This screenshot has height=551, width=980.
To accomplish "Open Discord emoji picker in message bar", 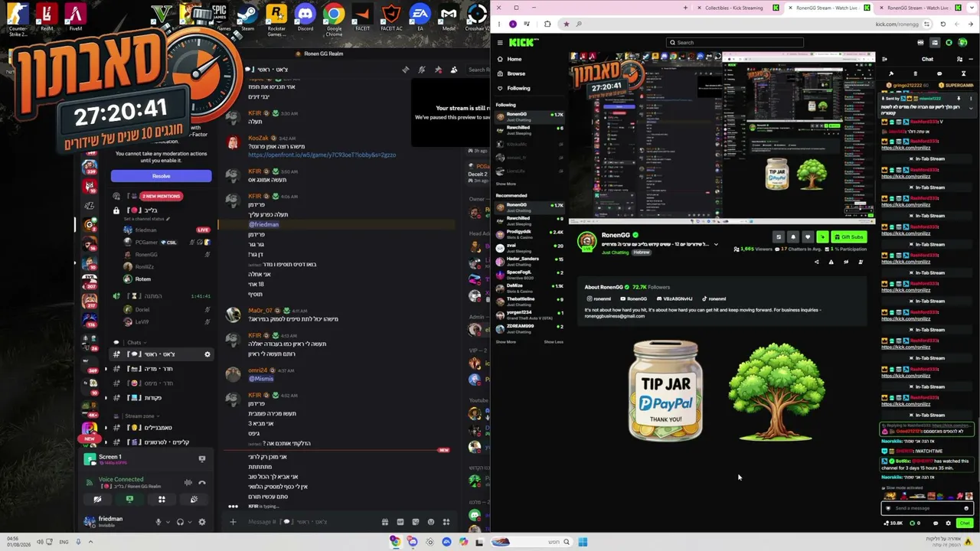I will point(431,522).
